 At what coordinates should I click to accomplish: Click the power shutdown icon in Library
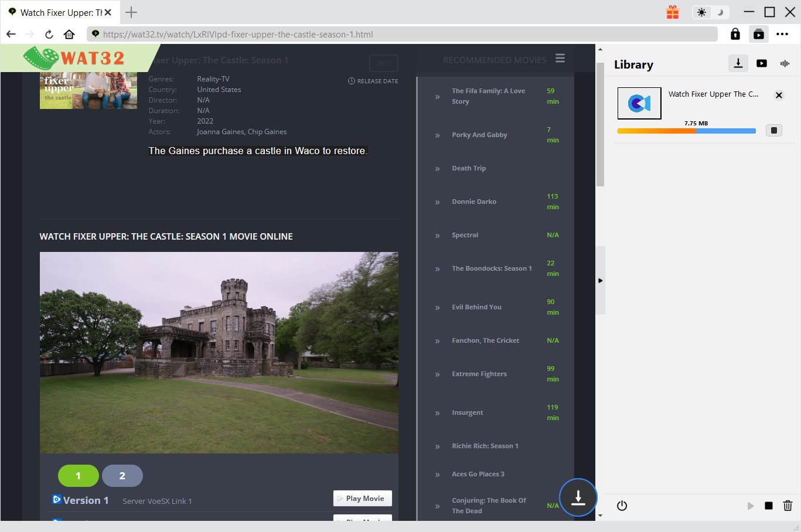(x=622, y=506)
